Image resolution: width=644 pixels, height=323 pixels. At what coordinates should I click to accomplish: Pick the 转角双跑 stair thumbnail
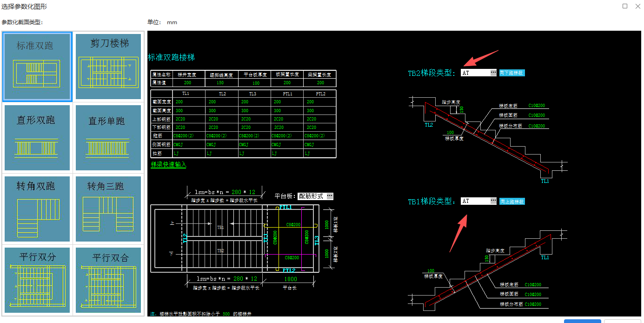37,209
